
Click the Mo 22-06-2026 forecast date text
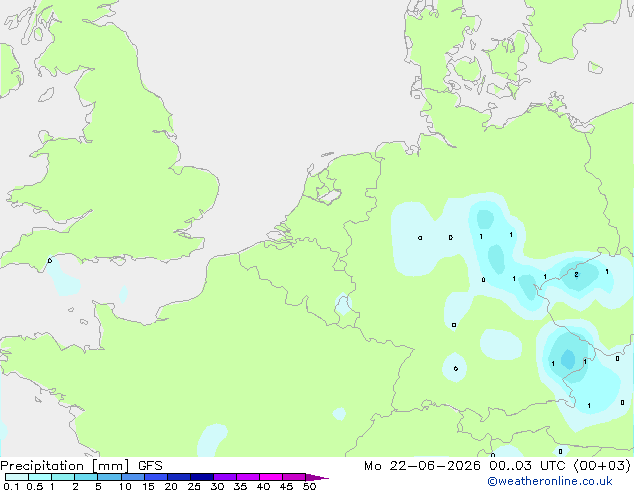423,466
